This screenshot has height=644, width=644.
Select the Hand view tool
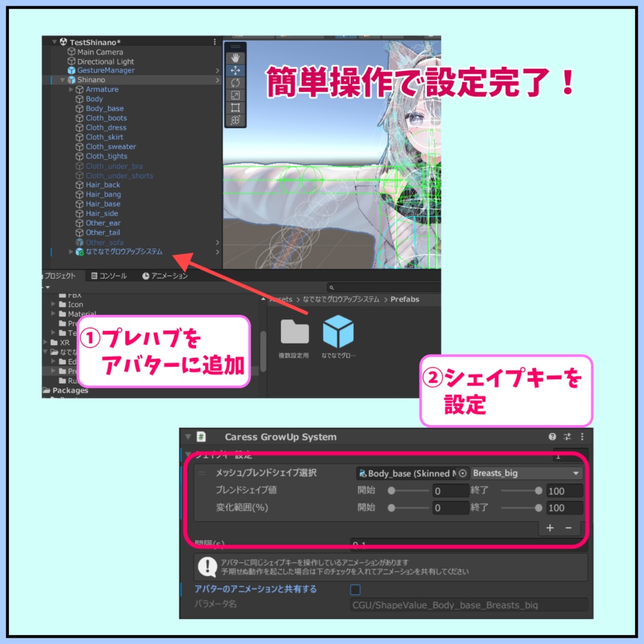click(235, 58)
